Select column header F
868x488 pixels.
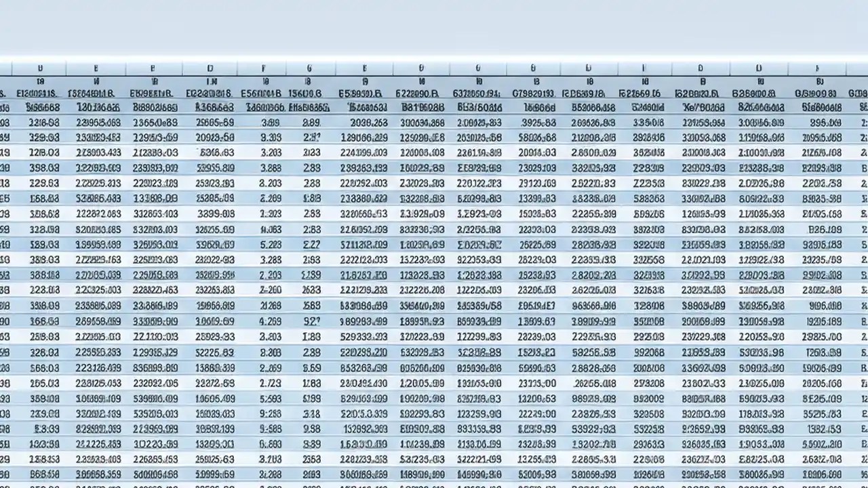tap(309, 68)
